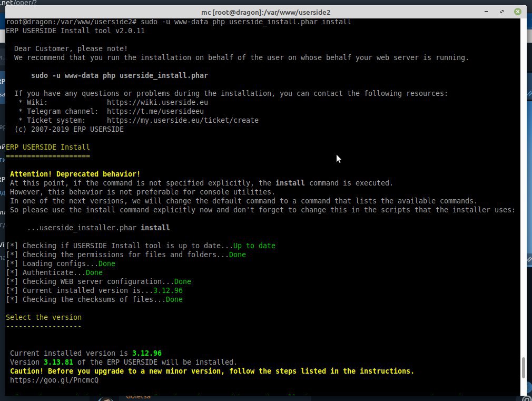The image size is (532, 401).
Task: Click the window title 'mc [root@dragon]:/var/www/userside2'
Action: click(265, 12)
